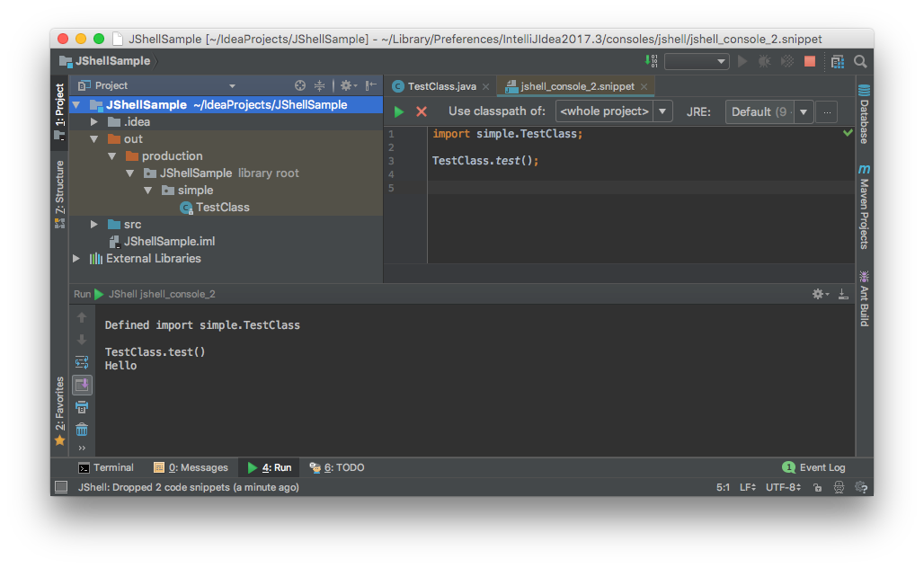This screenshot has height=568, width=924.
Task: Toggle scroll to end in Run console
Action: tap(82, 385)
